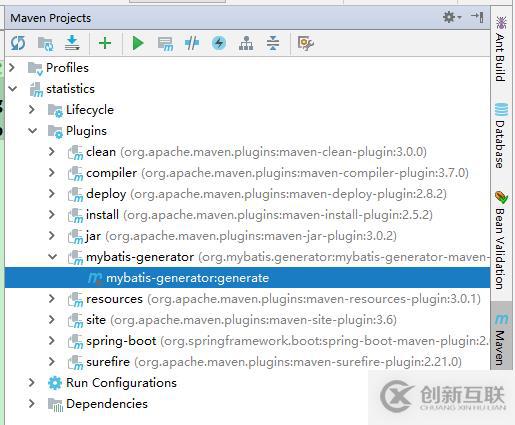
Task: Open the gear options dropdown in header
Action: tap(452, 17)
